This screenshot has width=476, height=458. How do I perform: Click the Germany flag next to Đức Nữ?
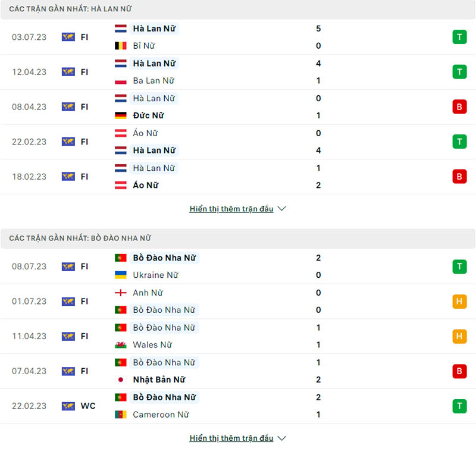(120, 115)
